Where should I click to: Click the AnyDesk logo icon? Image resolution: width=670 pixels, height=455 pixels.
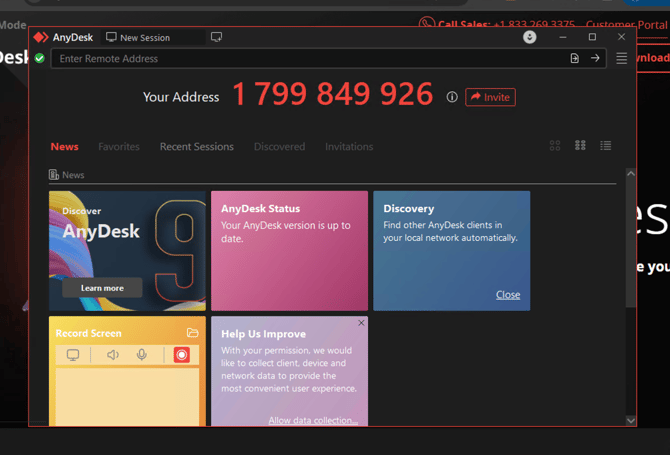pos(41,38)
